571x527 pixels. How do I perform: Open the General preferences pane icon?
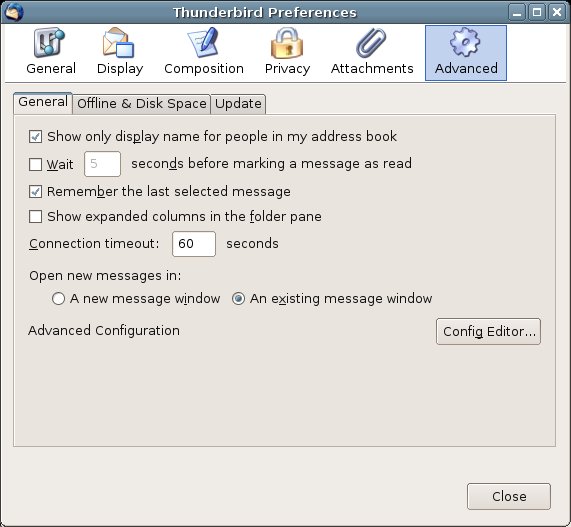point(50,52)
